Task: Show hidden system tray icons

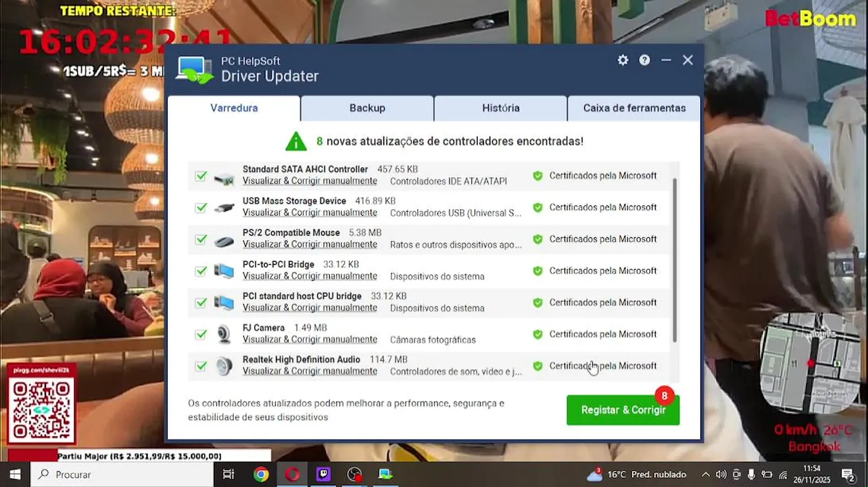Action: (705, 474)
